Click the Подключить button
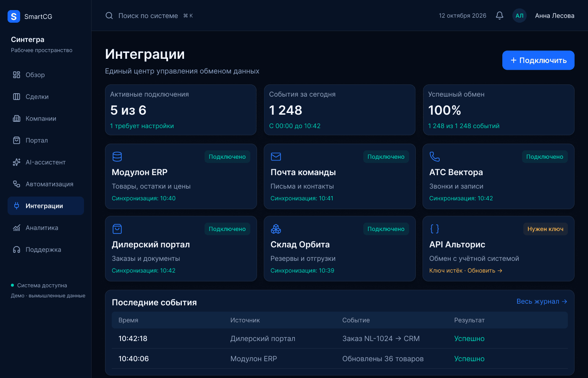 [538, 60]
